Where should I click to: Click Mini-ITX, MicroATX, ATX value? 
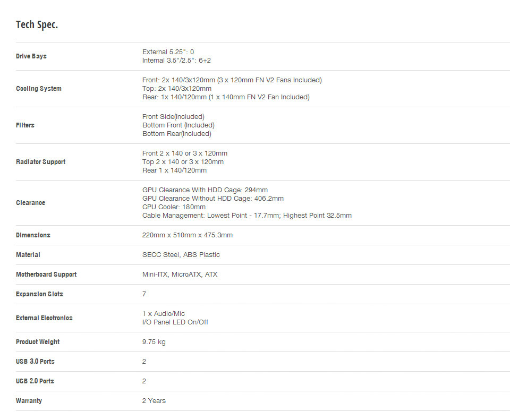[x=180, y=275]
